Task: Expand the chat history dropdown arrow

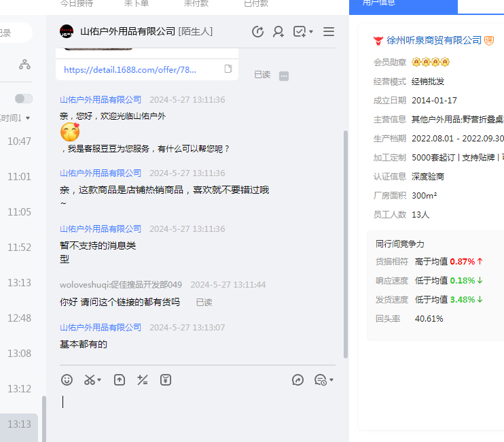Action: [331, 380]
